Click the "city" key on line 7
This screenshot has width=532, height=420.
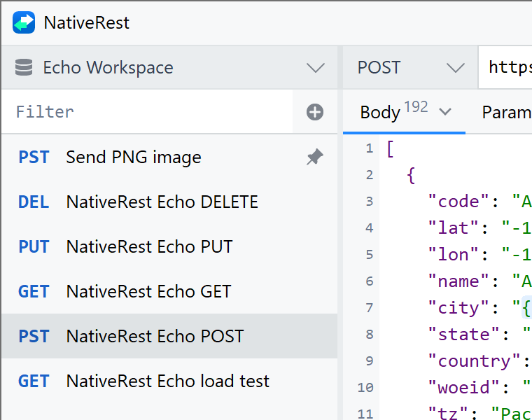458,308
